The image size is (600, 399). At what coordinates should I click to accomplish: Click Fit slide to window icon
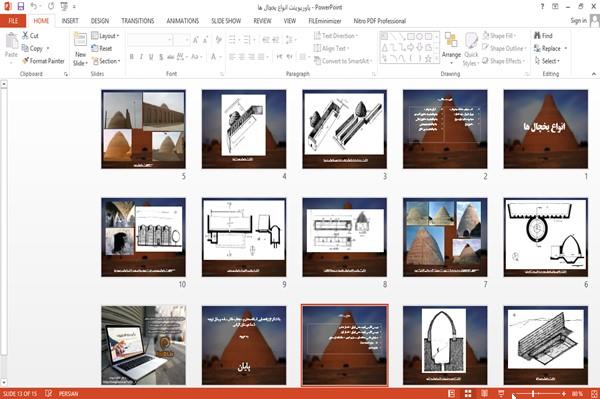pyautogui.click(x=594, y=394)
